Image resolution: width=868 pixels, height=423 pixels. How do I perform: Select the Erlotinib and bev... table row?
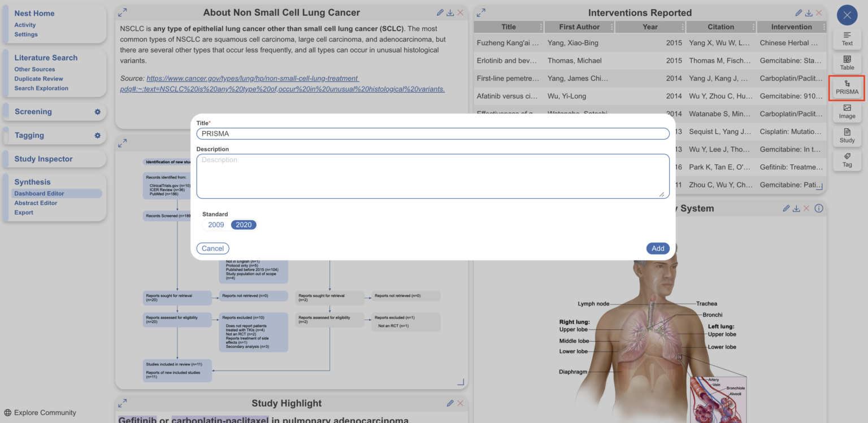(650, 60)
